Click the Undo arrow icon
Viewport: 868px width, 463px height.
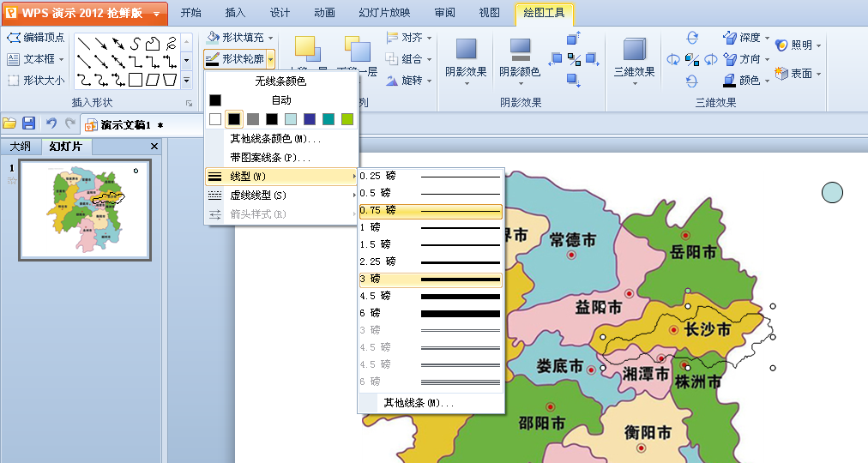(51, 123)
